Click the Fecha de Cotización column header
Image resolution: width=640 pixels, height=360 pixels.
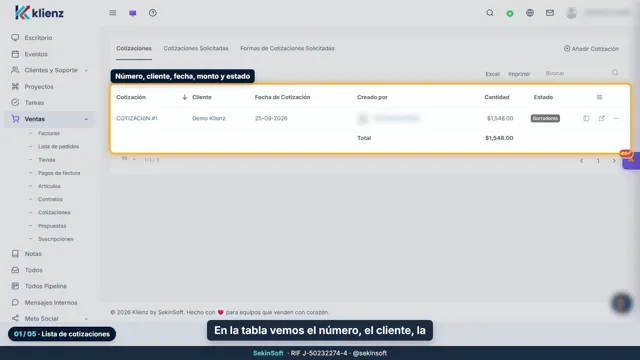[282, 97]
